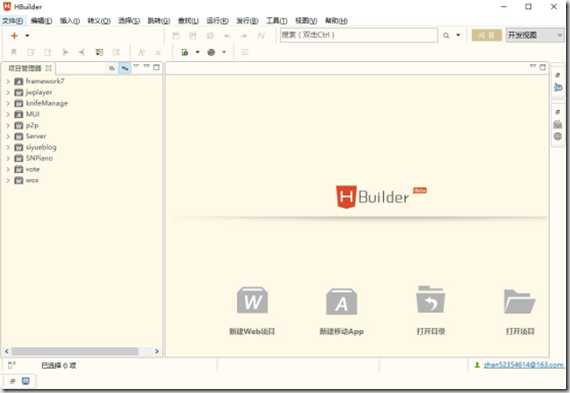Click the project tree scrollbar right arrow
The height and width of the screenshot is (393, 570).
click(157, 351)
